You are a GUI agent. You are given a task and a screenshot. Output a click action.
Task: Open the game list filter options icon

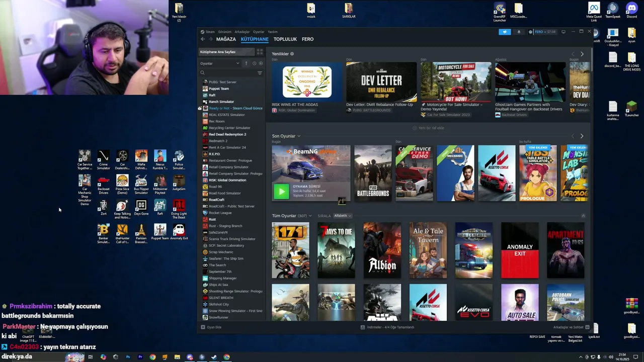260,73
